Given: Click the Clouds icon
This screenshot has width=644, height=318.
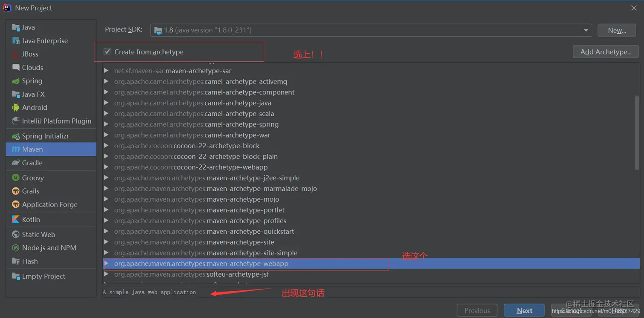Looking at the screenshot, I should click(x=16, y=67).
